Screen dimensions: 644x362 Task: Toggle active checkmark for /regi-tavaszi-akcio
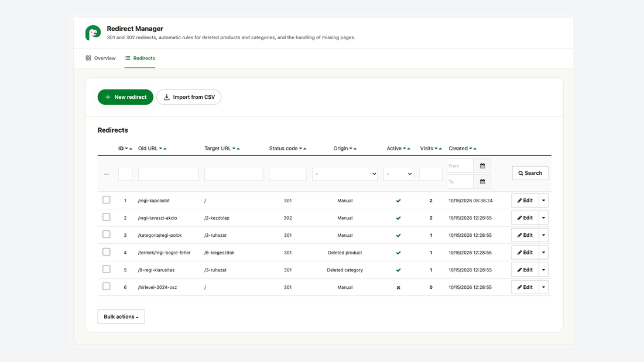pos(398,218)
